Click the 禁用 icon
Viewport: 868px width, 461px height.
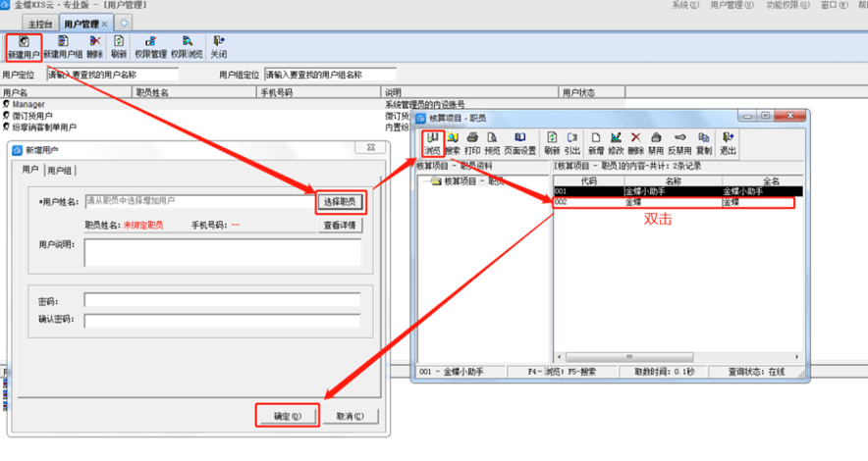[x=656, y=144]
